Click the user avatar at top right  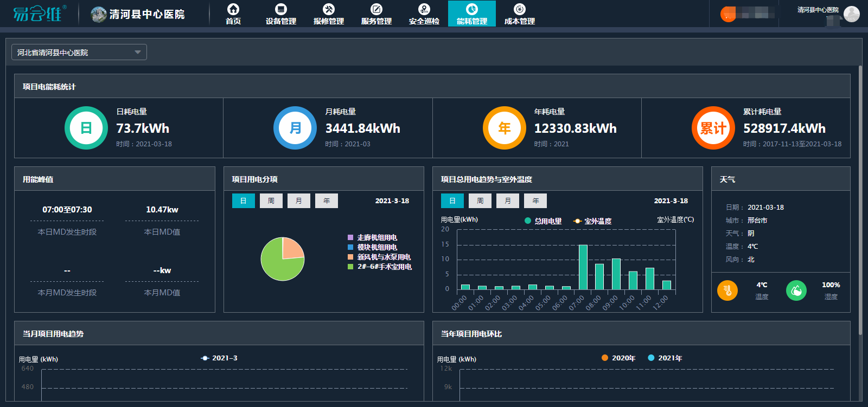[x=851, y=14]
